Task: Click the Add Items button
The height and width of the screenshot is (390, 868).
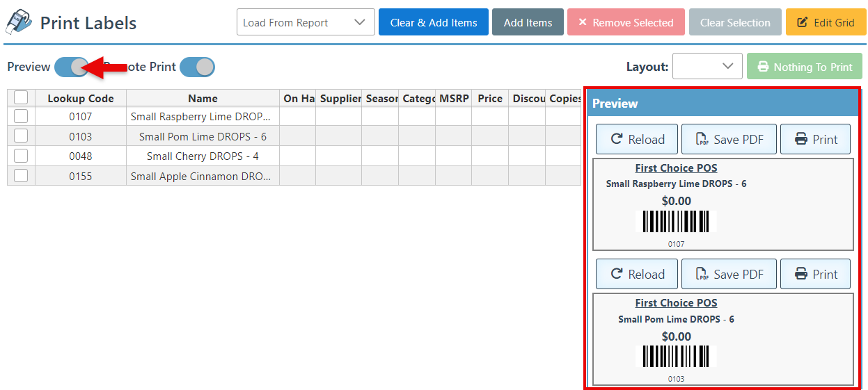Action: coord(528,22)
